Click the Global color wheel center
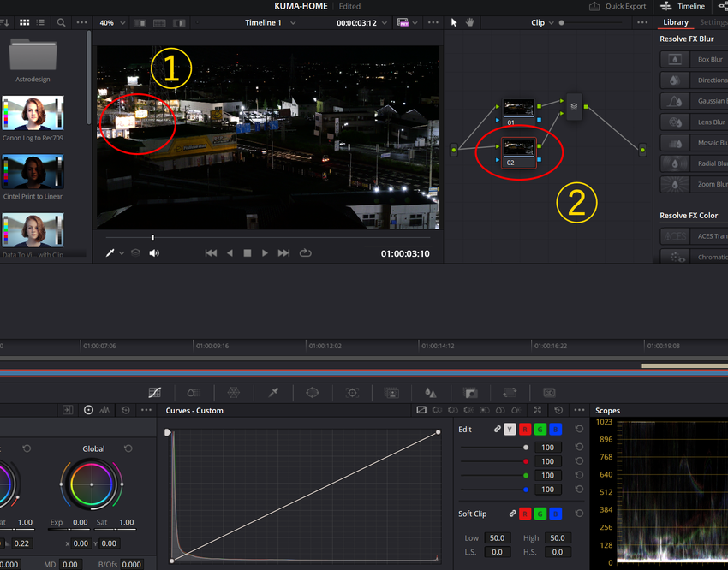The image size is (728, 570). [x=92, y=484]
